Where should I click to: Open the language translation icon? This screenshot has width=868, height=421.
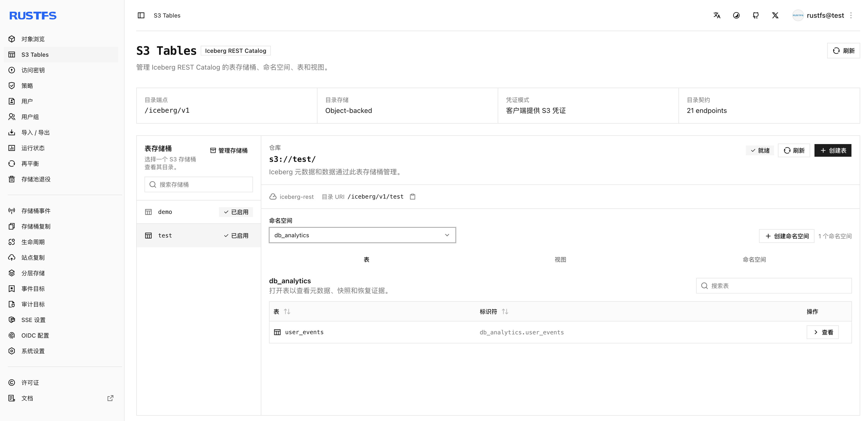pos(717,16)
